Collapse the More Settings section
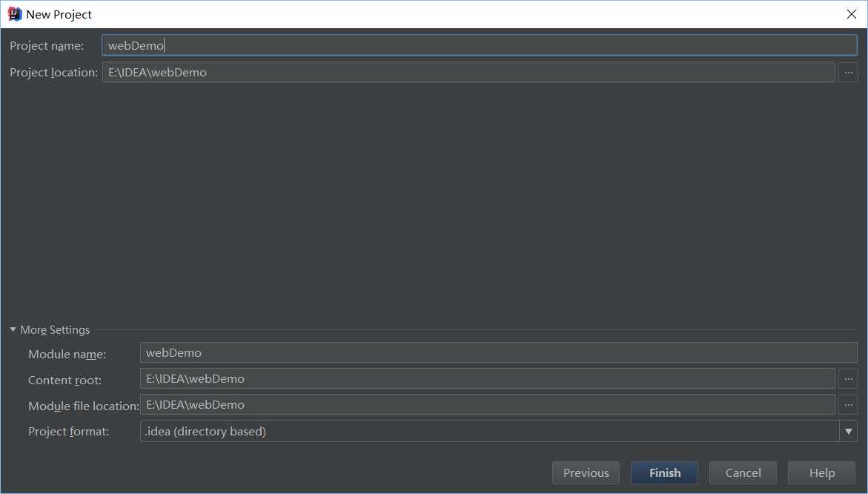The height and width of the screenshot is (494, 868). 13,329
